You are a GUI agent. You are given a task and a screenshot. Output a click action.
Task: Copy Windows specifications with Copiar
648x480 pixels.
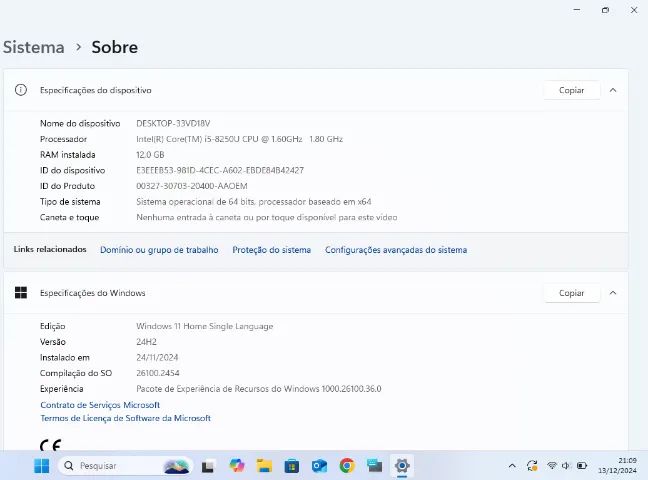[572, 293]
